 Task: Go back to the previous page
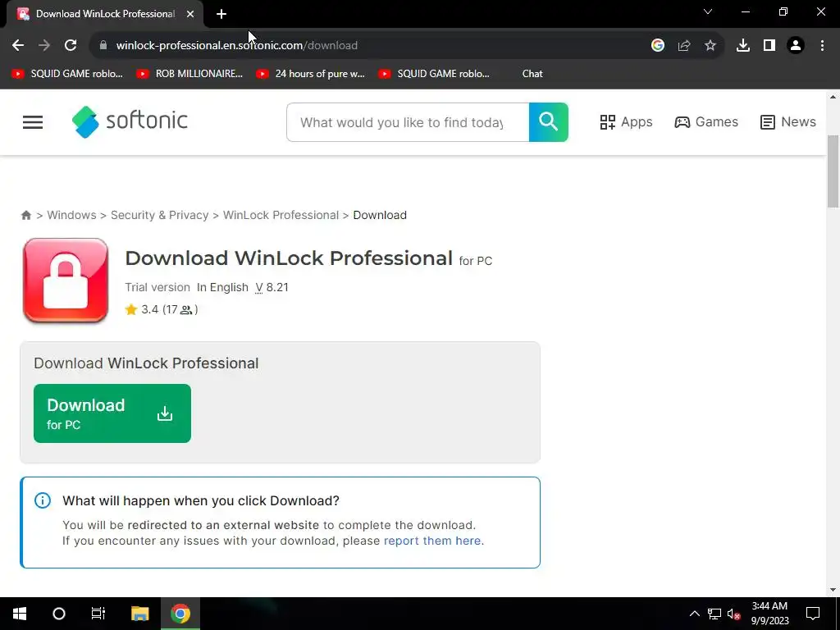click(x=18, y=46)
